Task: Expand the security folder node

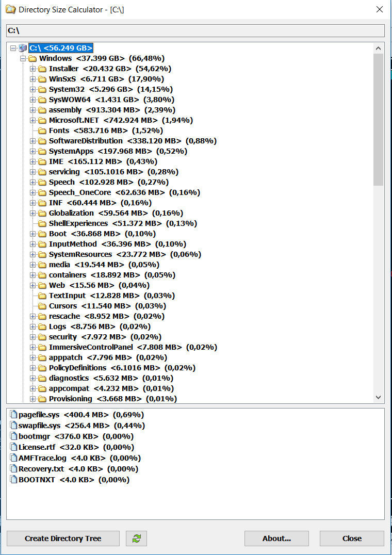Action: coord(33,337)
